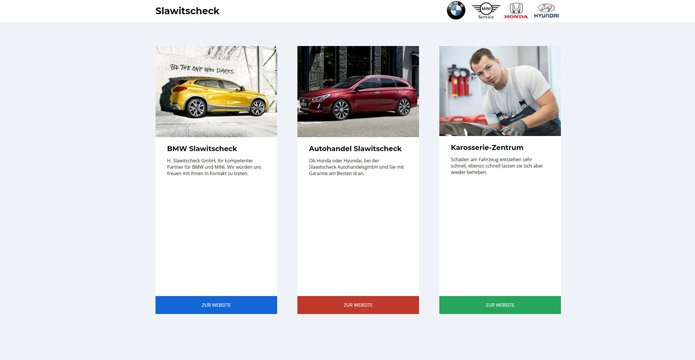The image size is (695, 360).
Task: Click the blue Zur Website button
Action: [x=216, y=305]
